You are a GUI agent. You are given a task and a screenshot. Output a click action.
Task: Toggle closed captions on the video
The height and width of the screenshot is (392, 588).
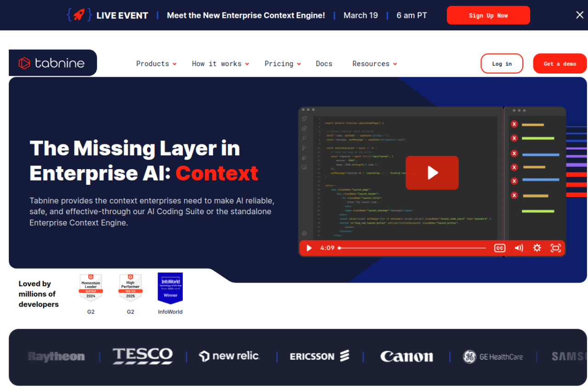click(499, 248)
